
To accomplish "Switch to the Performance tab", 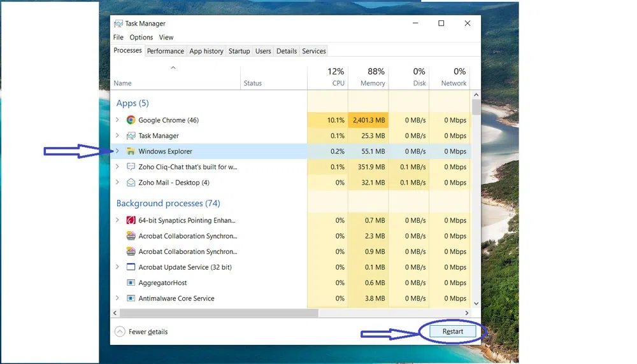I will click(166, 51).
